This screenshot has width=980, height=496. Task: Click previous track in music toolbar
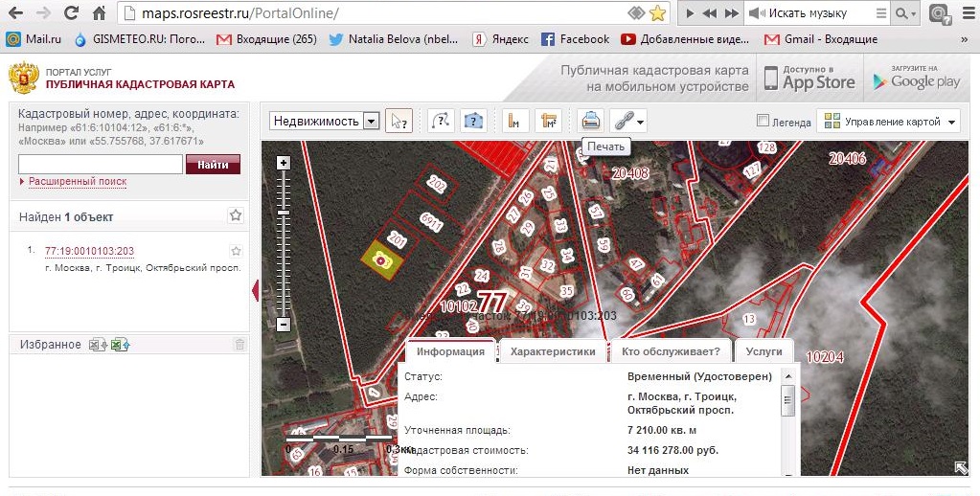click(710, 13)
